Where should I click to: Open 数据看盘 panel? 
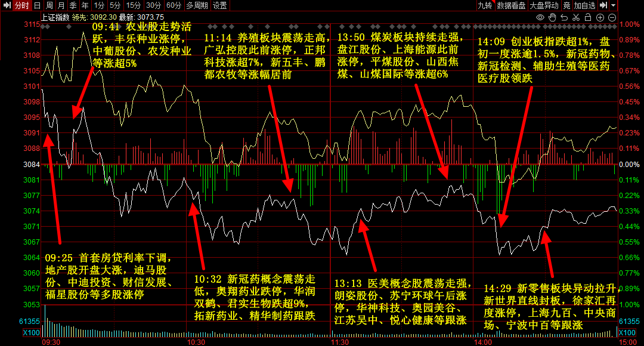pyautogui.click(x=511, y=5)
